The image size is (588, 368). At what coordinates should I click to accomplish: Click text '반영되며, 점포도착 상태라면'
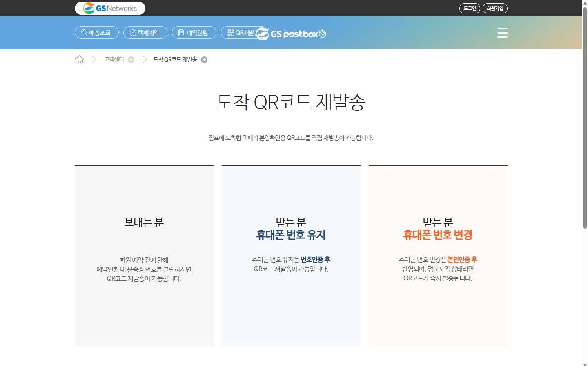(x=438, y=269)
